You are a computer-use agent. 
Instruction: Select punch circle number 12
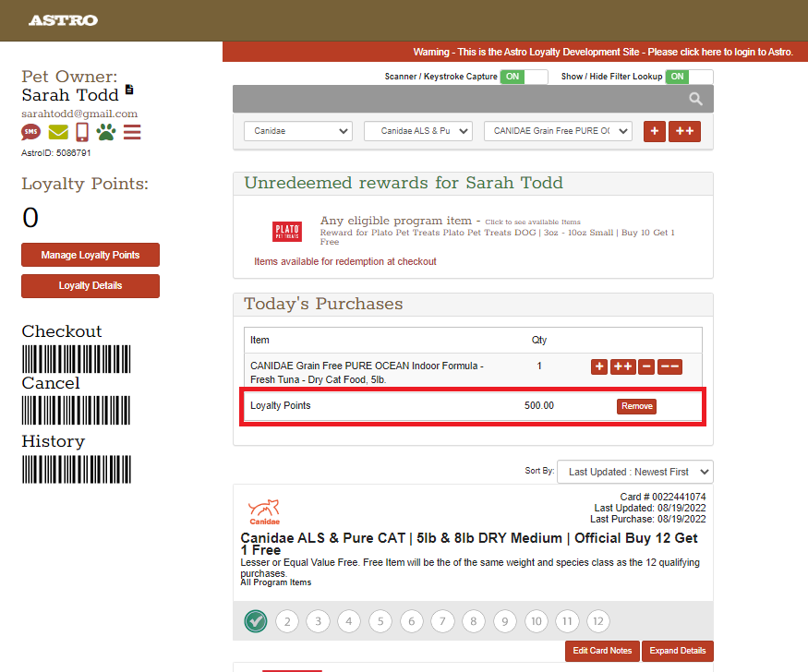(x=598, y=621)
